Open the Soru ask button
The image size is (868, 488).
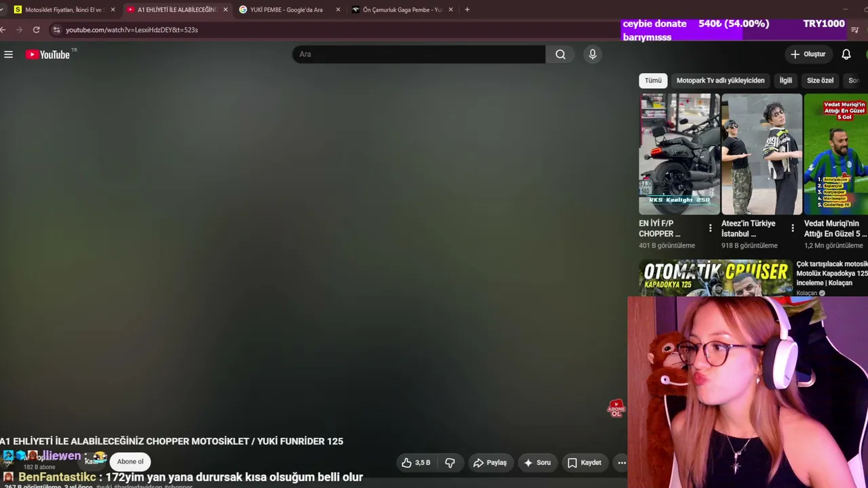536,463
